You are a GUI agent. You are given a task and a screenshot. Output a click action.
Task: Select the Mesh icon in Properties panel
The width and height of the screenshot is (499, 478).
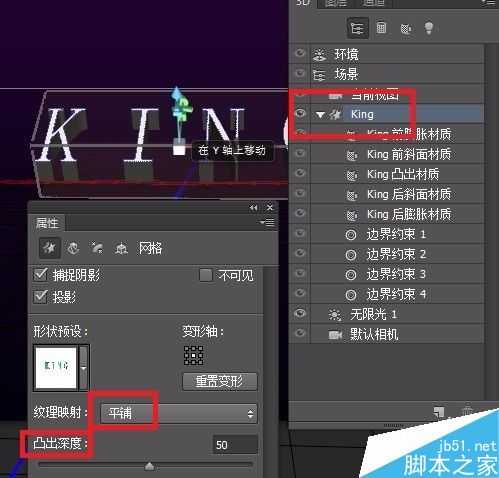coord(49,248)
